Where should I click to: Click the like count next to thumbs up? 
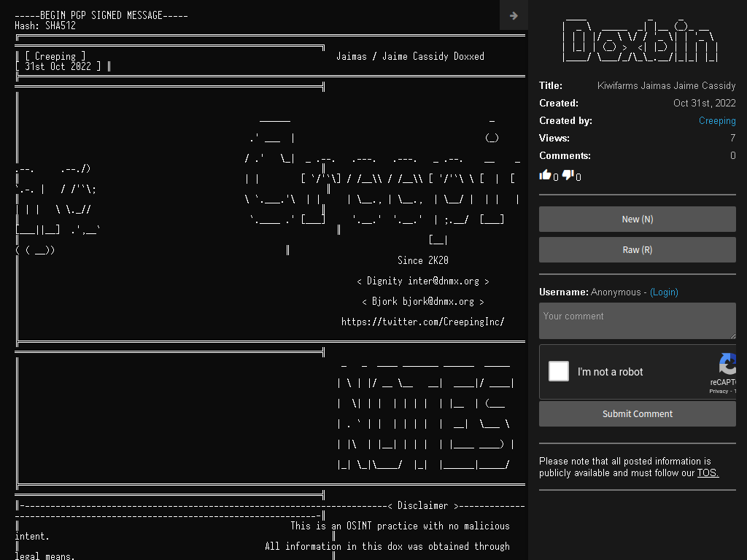(555, 177)
